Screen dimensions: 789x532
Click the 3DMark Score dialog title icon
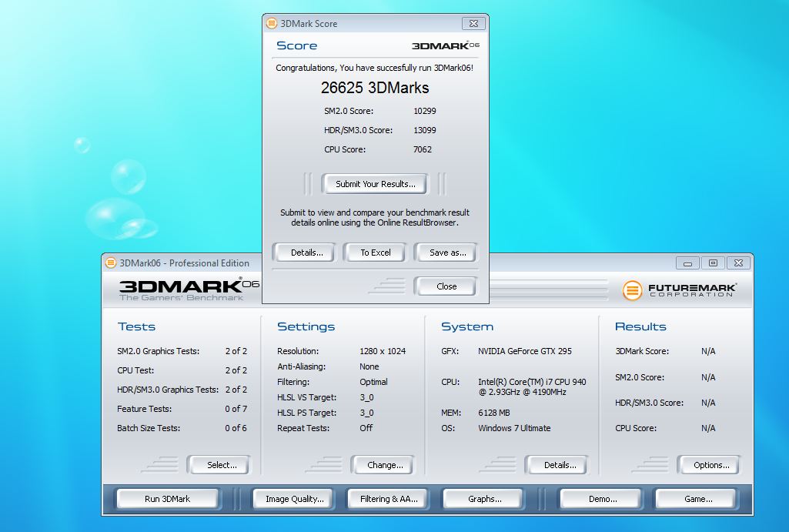[272, 23]
